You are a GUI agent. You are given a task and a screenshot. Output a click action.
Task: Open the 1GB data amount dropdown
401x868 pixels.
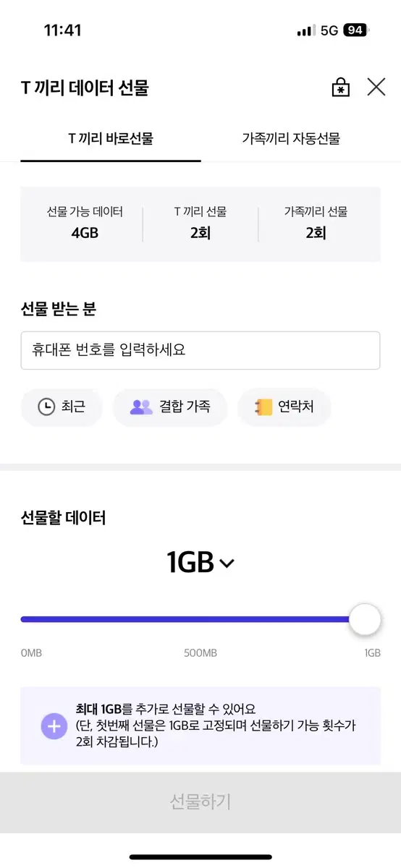point(200,562)
